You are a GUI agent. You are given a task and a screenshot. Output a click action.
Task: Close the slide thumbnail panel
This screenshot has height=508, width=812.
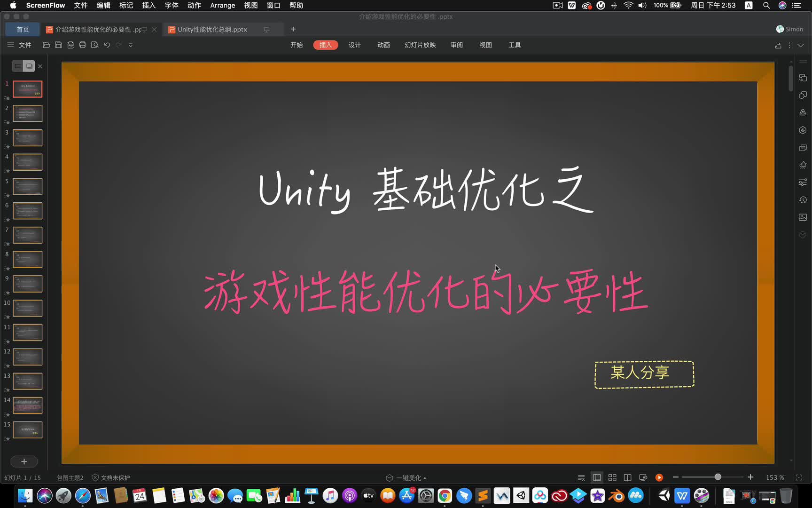(x=40, y=66)
